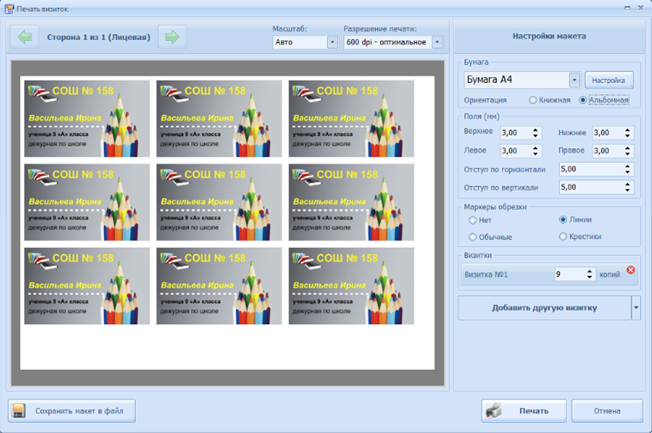Select Книжная orientation
Screen dimensions: 652x433
tap(533, 100)
